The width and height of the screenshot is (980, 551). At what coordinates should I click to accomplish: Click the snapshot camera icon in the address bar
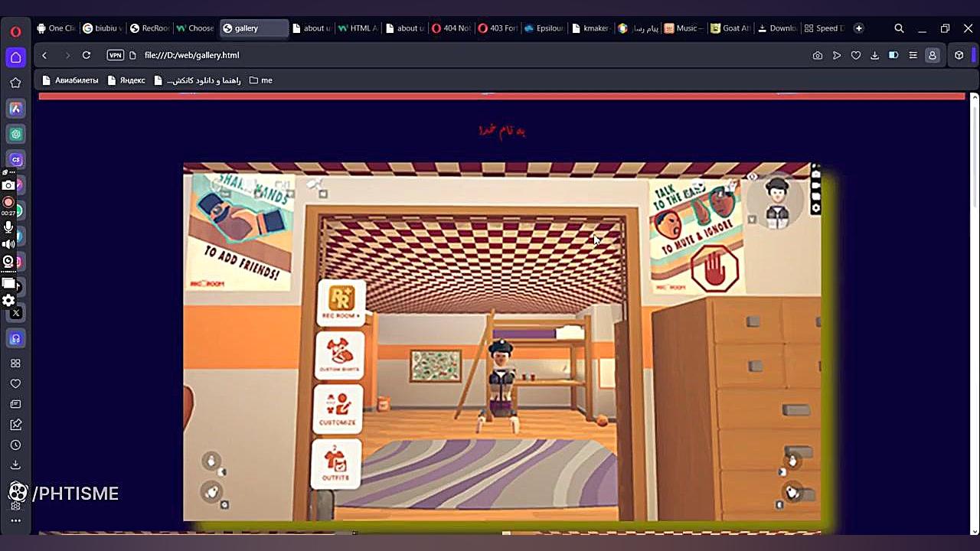818,55
